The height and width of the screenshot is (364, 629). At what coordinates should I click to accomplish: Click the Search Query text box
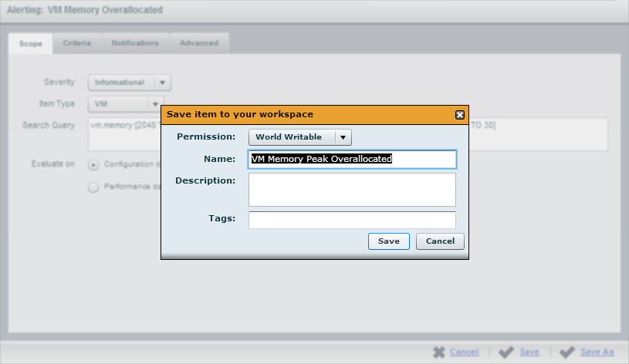coord(348,134)
